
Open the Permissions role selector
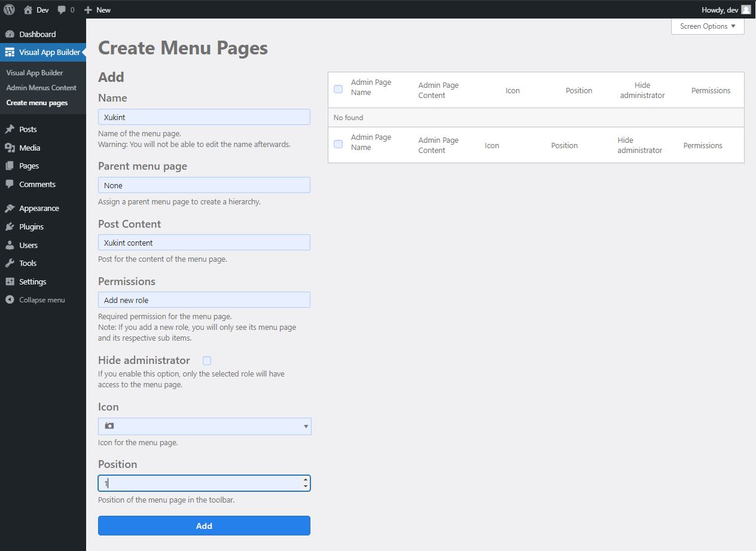coord(204,300)
